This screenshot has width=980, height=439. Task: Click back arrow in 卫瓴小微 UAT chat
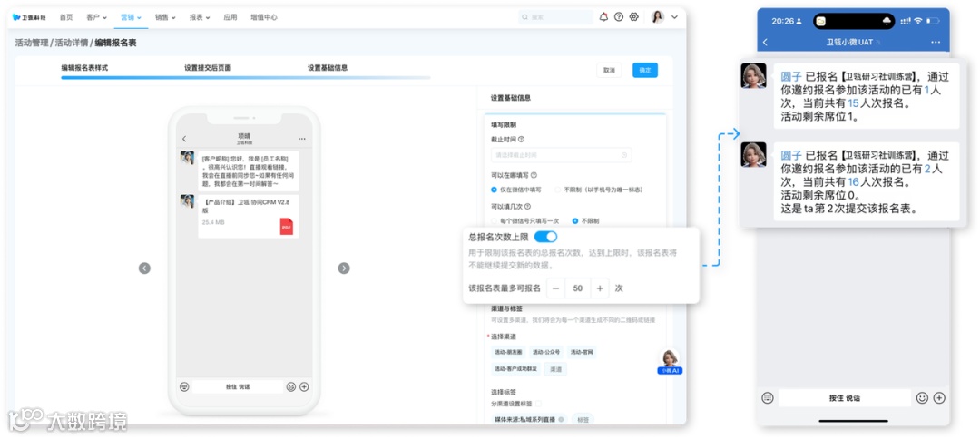click(x=766, y=42)
